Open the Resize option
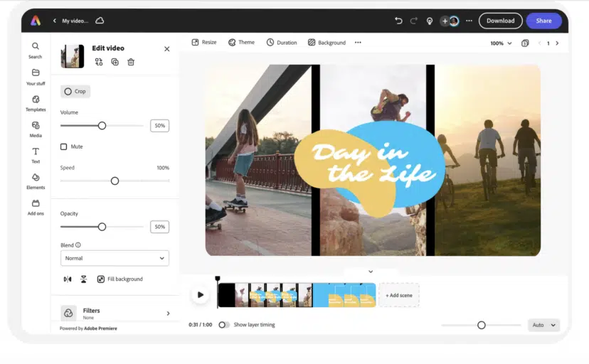The width and height of the screenshot is (589, 364). coord(204,43)
